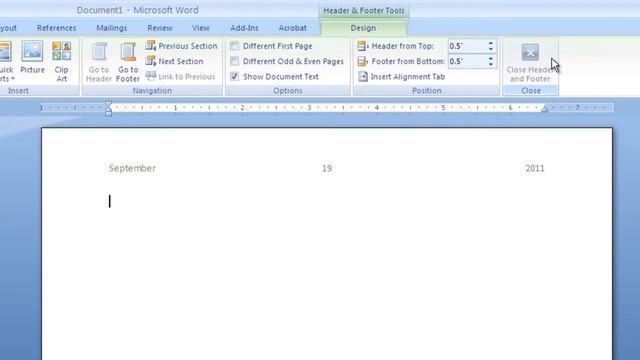Click Link to Previous
Image resolution: width=640 pixels, height=360 pixels.
(180, 76)
